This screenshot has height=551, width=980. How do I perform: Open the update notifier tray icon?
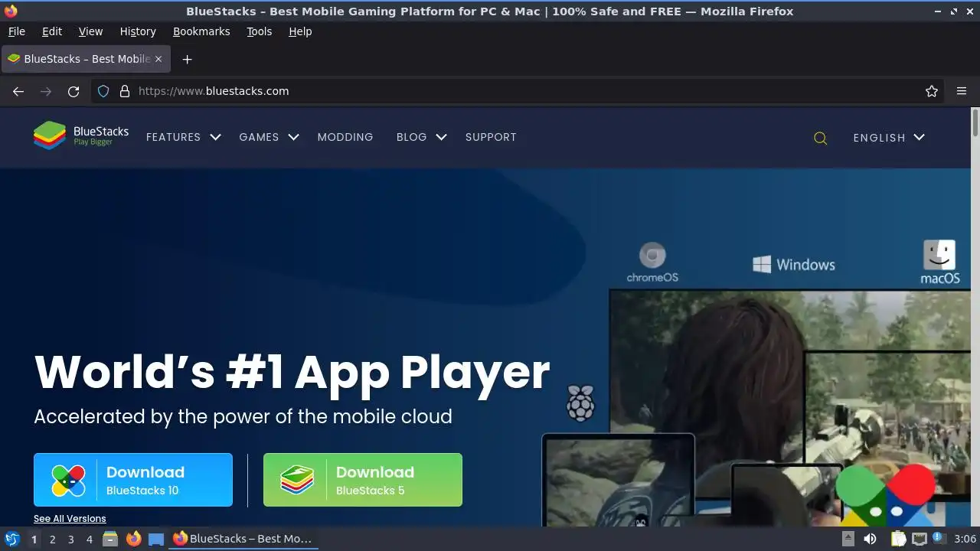click(939, 538)
